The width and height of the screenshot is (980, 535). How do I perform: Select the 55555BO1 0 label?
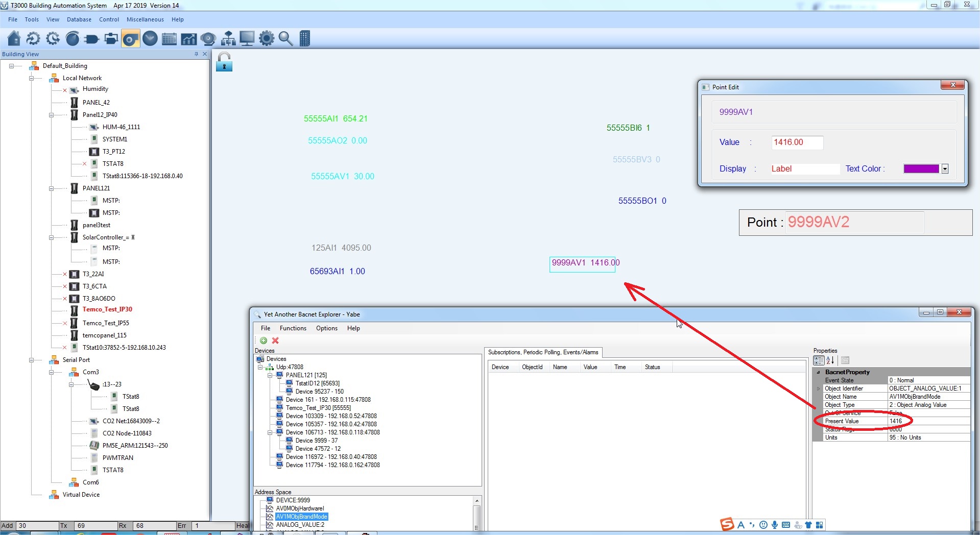point(642,201)
